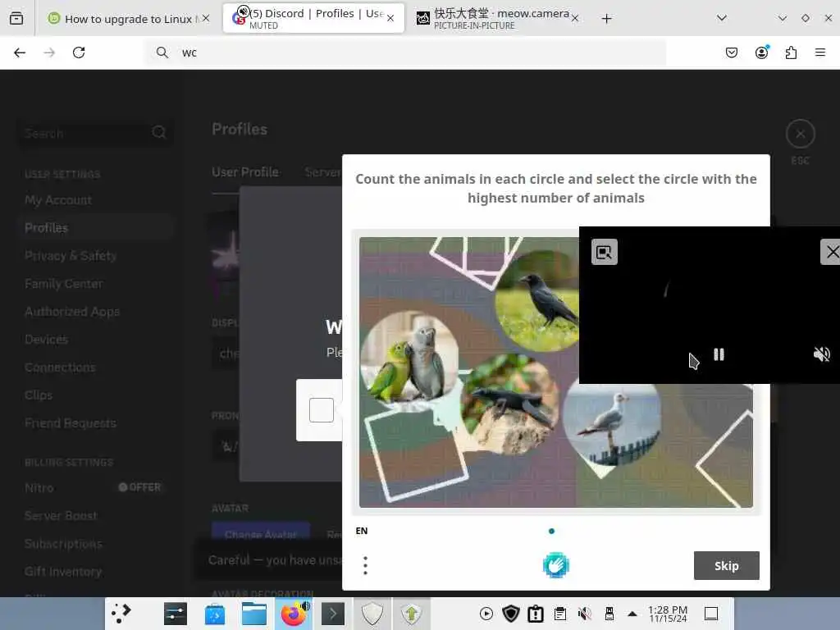840x630 pixels.
Task: Click the address bar containing wc
Action: (405, 52)
